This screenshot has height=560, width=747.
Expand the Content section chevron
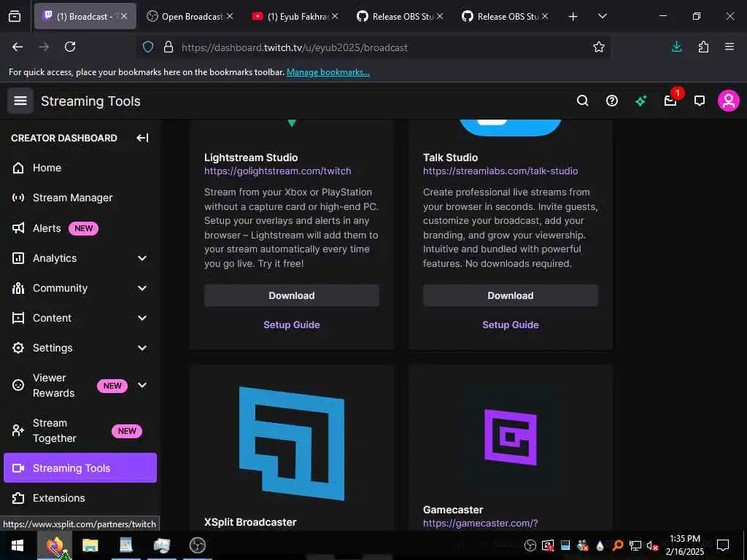point(142,318)
